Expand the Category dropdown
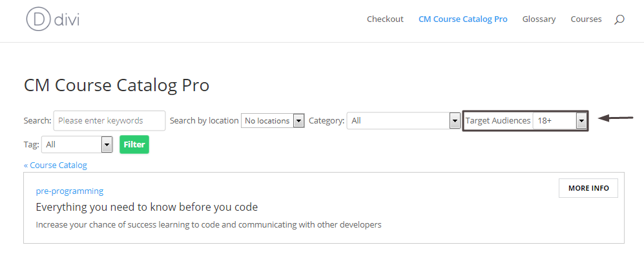The width and height of the screenshot is (644, 256). (403, 121)
